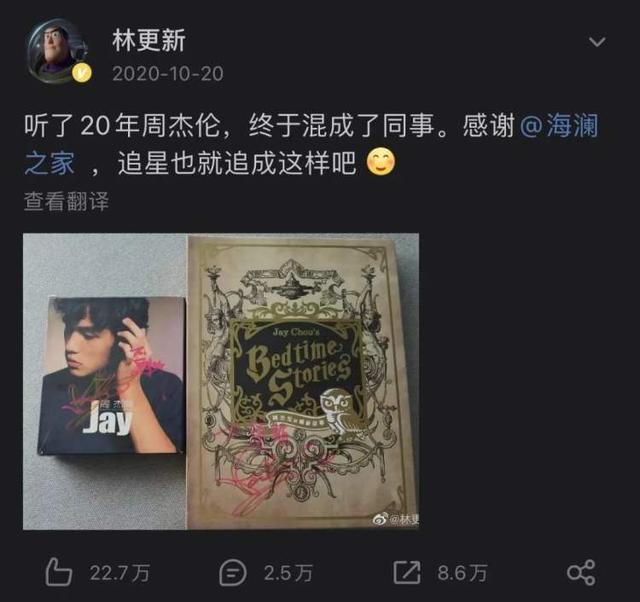Tap the 8.6万 repost count

(x=462, y=573)
